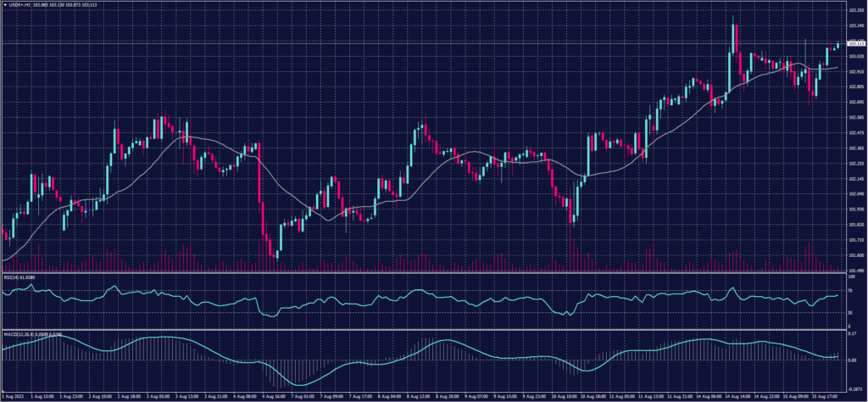The width and height of the screenshot is (868, 402).
Task: Select the current price label 103.113
Action: click(855, 42)
